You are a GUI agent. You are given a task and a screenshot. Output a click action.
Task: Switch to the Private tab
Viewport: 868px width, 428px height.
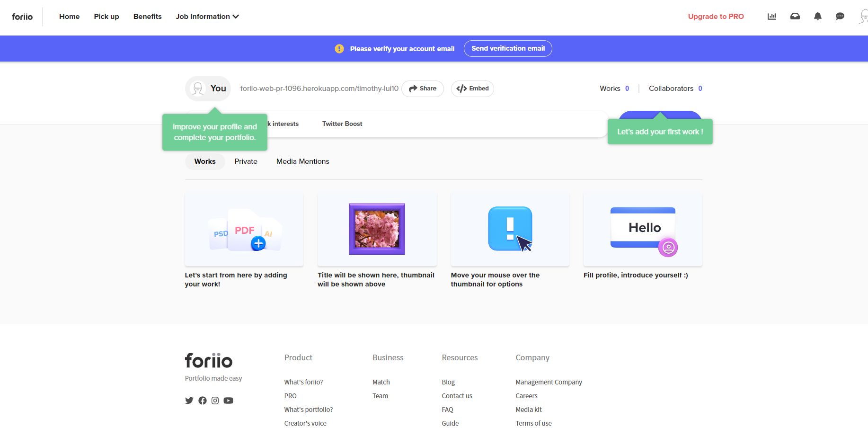tap(246, 161)
